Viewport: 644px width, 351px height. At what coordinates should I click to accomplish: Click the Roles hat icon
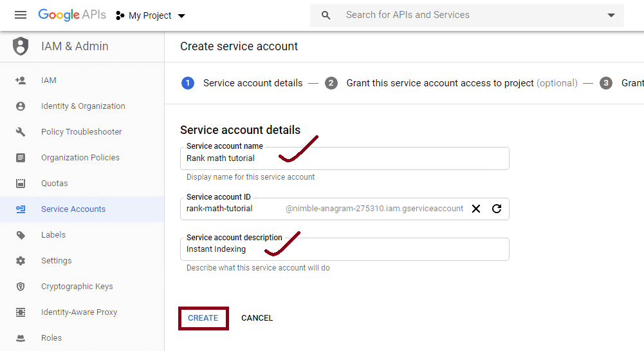click(21, 338)
